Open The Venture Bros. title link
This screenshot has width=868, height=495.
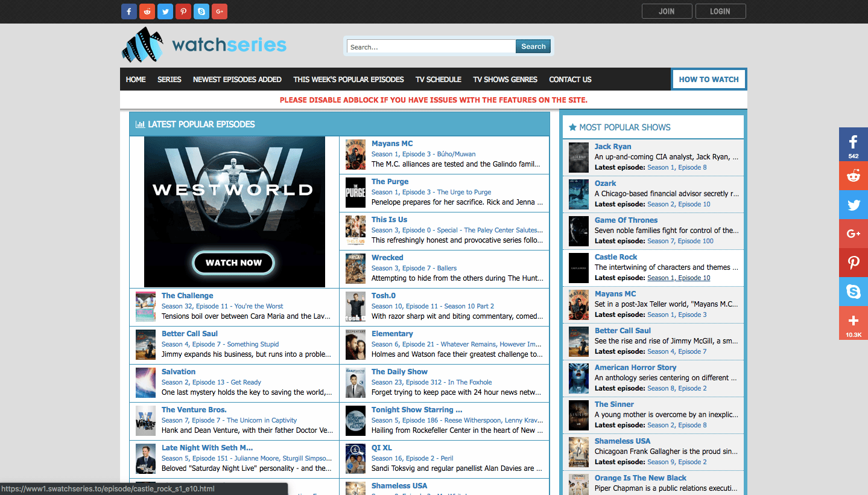tap(194, 410)
